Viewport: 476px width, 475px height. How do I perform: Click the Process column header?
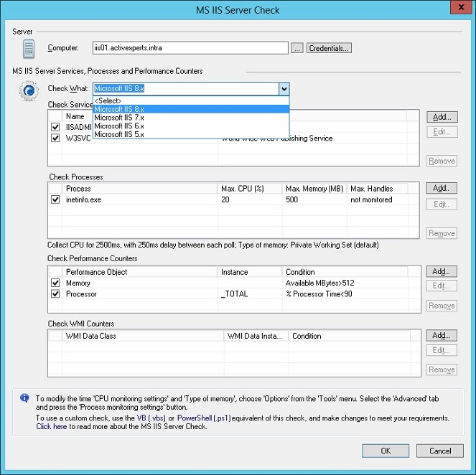tap(140, 189)
